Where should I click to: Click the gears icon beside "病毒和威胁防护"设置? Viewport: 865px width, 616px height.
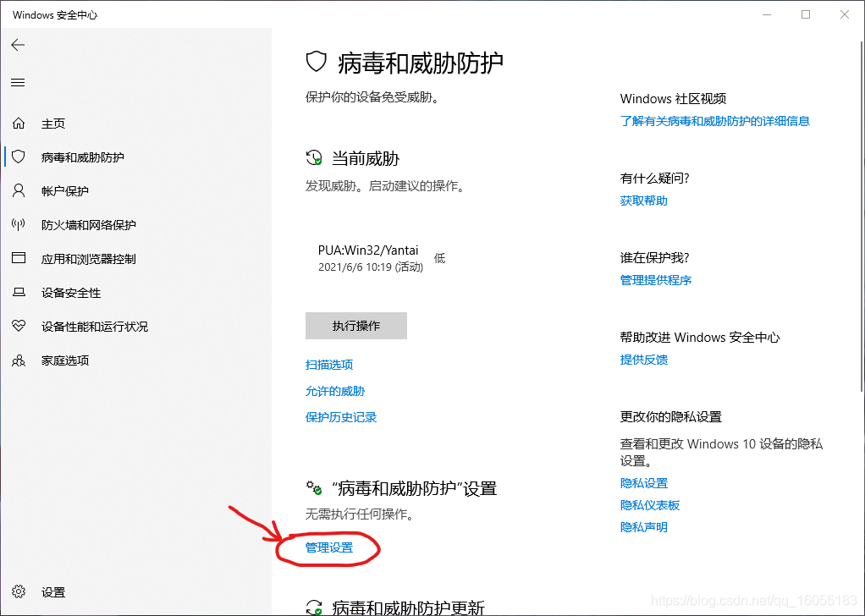click(314, 487)
